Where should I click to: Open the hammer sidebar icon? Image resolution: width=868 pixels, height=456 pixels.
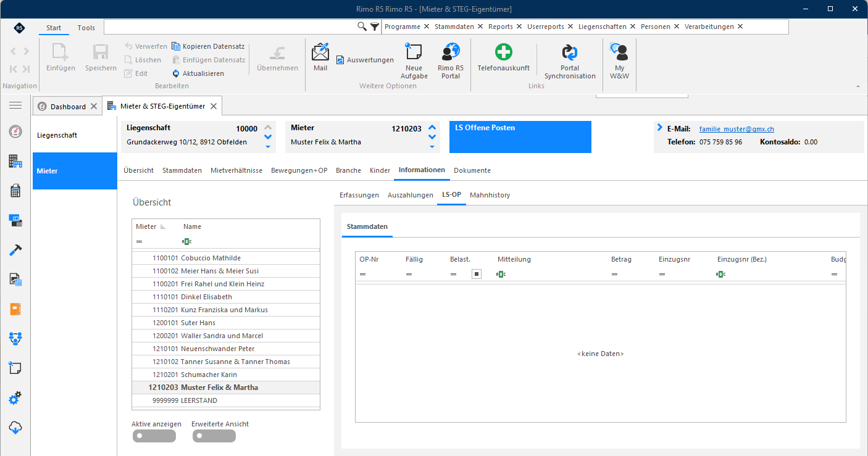[x=15, y=250]
